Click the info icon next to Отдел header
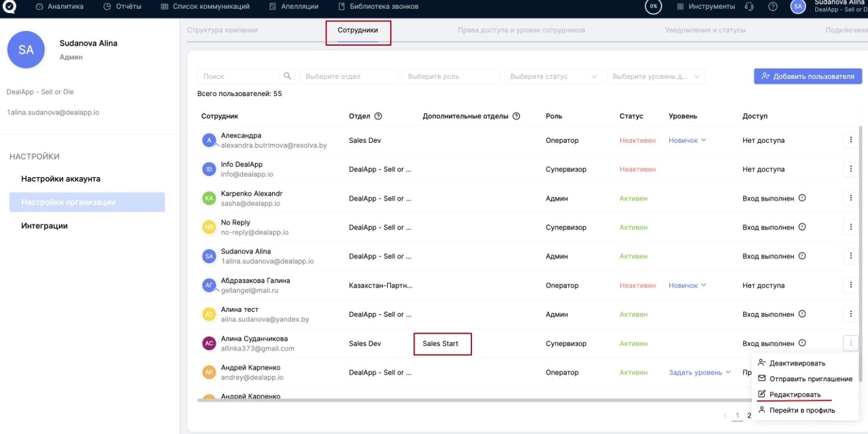Viewport: 868px width, 434px height. click(378, 116)
